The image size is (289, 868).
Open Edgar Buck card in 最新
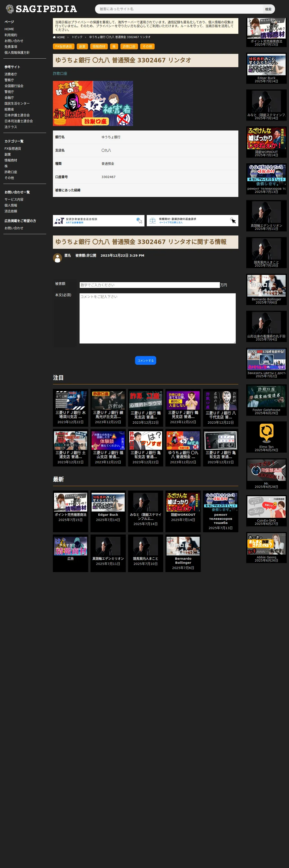pos(108,512)
